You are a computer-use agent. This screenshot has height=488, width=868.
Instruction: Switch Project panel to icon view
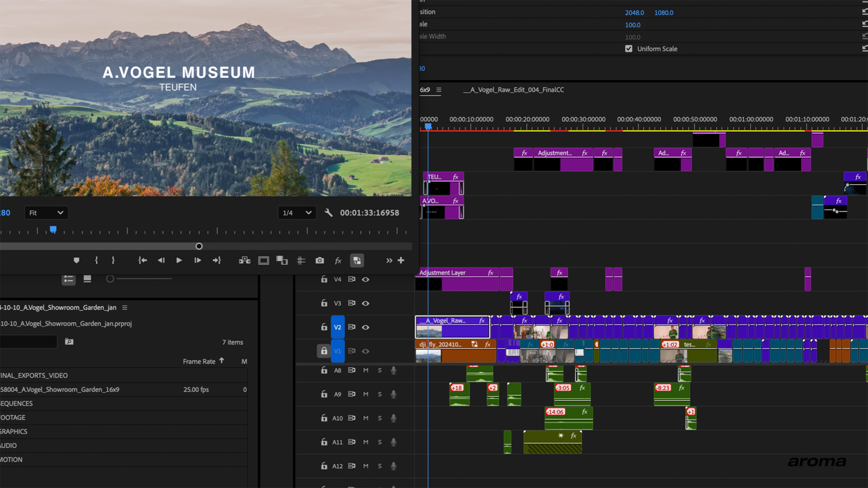87,279
